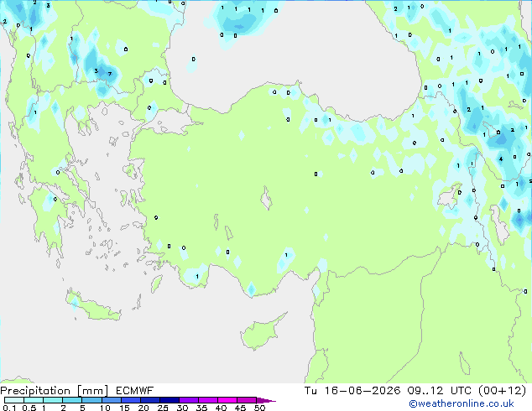This screenshot has width=532, height=411.
Task: Click the "0.1" legend scale label
Action: tap(9, 408)
